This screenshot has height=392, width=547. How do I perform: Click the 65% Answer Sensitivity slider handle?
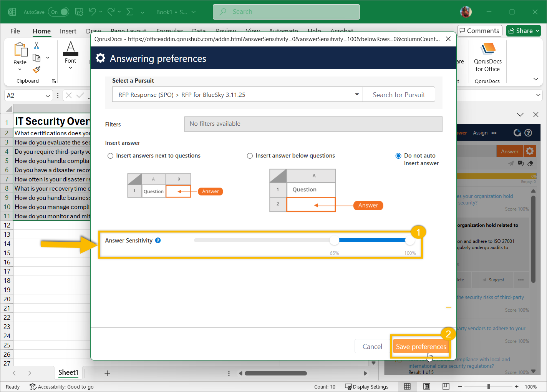pyautogui.click(x=334, y=241)
